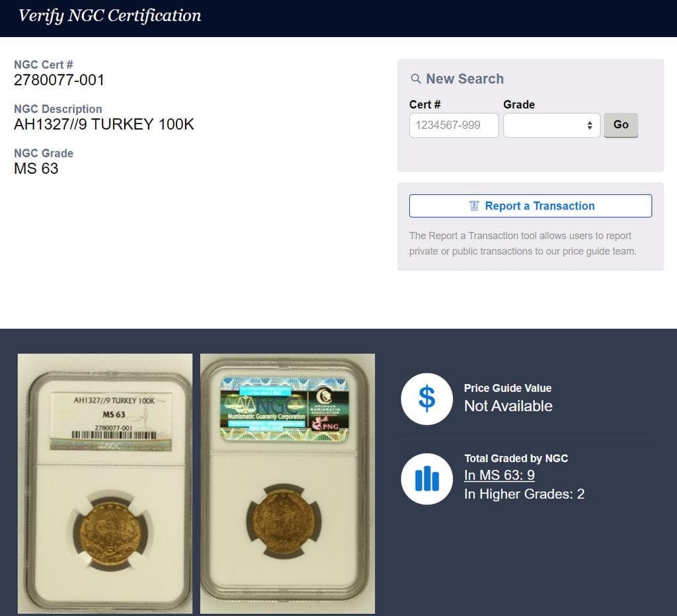The image size is (677, 616).
Task: Select the MS 63 grade text on the label
Action: tap(114, 414)
